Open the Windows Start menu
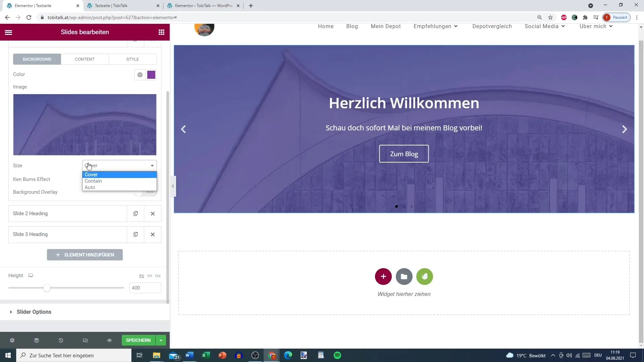This screenshot has width=644, height=362. [x=8, y=355]
